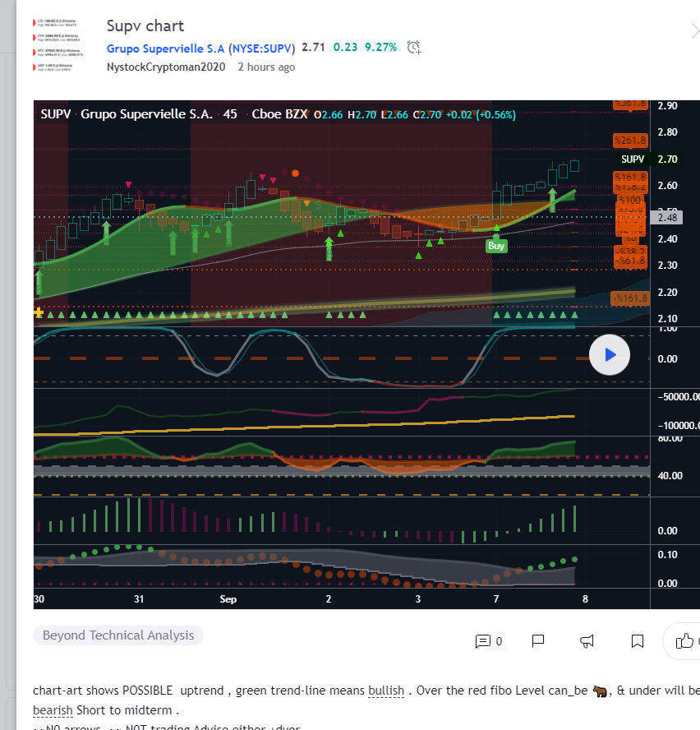Select the %261.8 fibo level label

coord(630,140)
